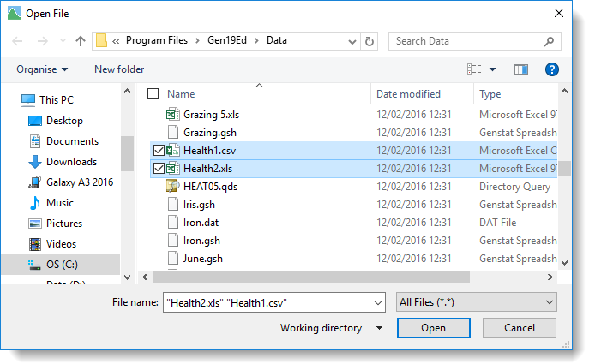The height and width of the screenshot is (364, 589).
Task: Click the Galaxy A3 2016 device icon
Action: tap(35, 182)
